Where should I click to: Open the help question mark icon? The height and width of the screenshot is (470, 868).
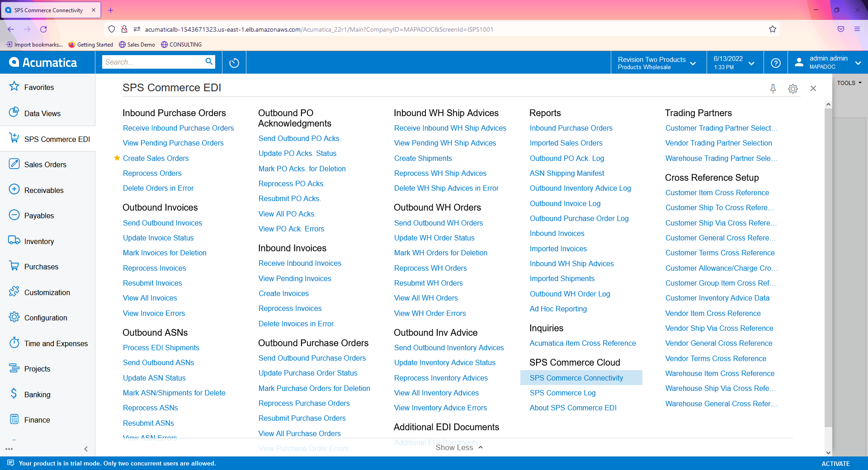click(776, 63)
